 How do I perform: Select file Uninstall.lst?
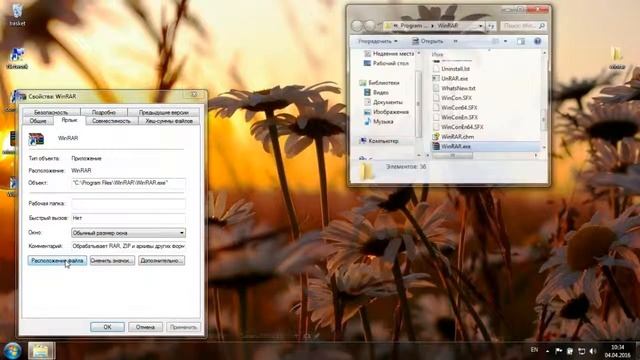point(455,69)
